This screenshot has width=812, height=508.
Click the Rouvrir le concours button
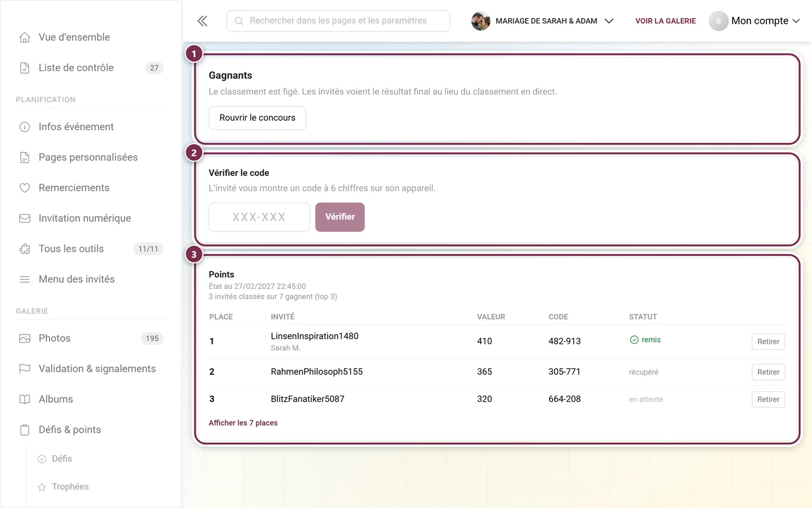tap(257, 118)
